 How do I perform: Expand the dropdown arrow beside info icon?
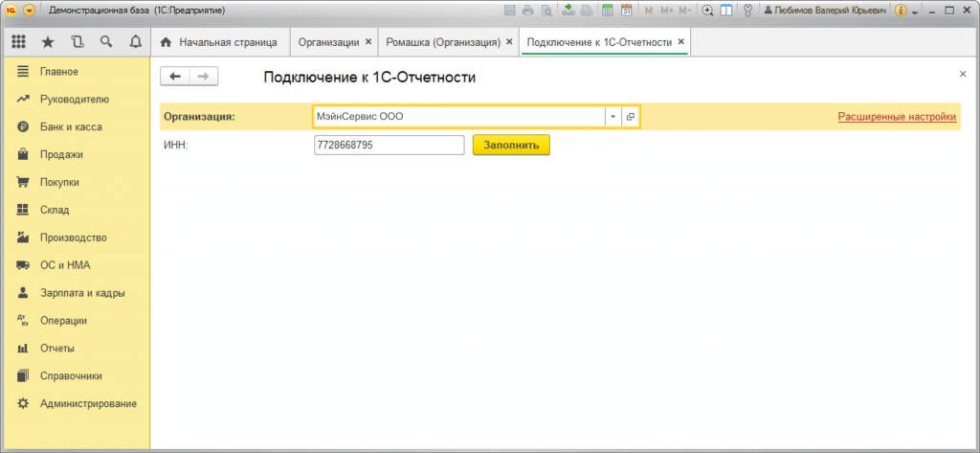tap(915, 11)
